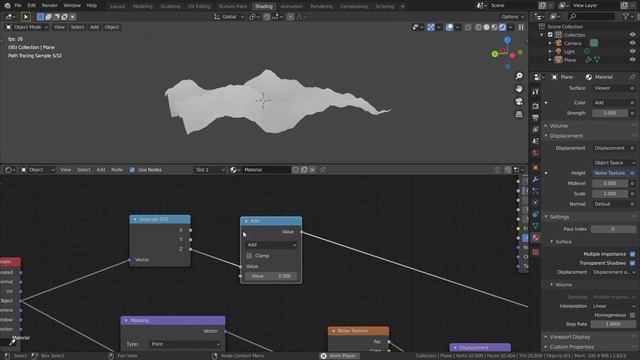Click Pass Index field
The width and height of the screenshot is (640, 360).
[613, 229]
